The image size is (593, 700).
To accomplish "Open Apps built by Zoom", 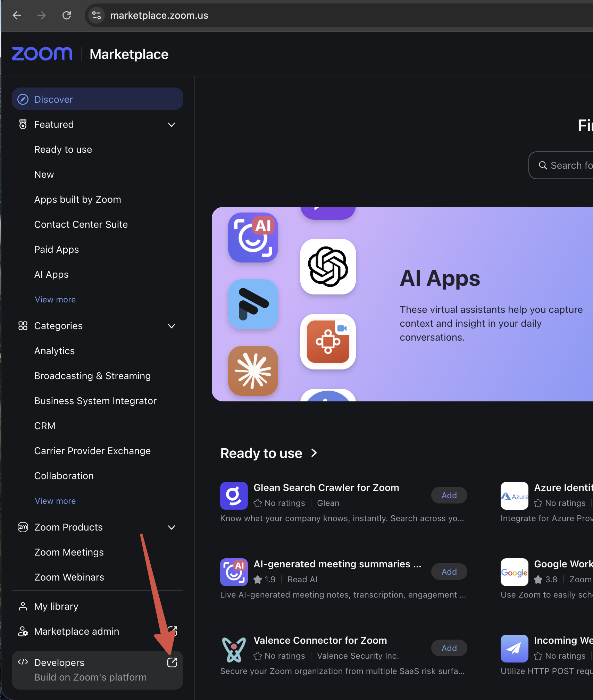I will point(77,200).
